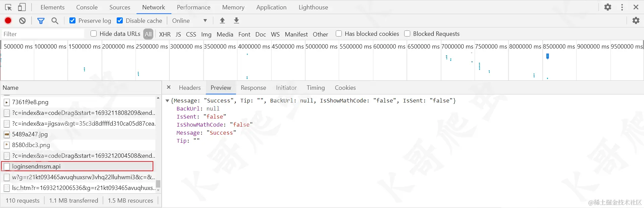Stop recording network log
This screenshot has width=644, height=208.
tap(8, 20)
